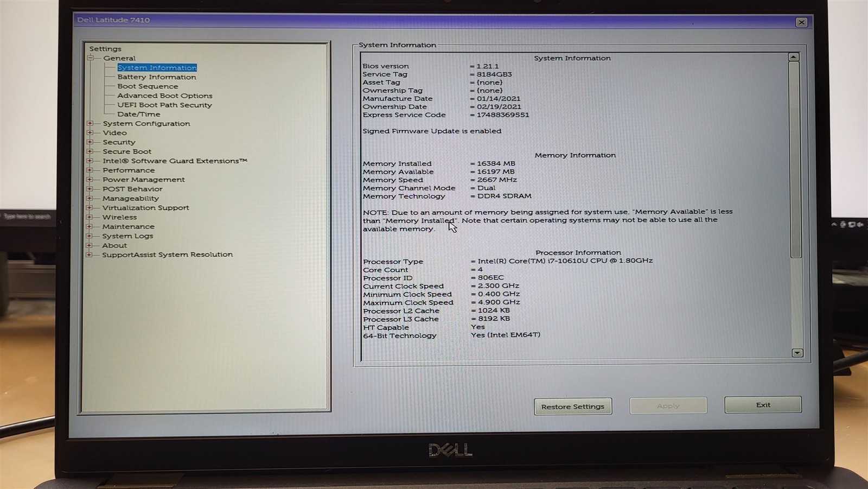Click the greyed Apply button
Screen dimensions: 868x489
pos(668,406)
